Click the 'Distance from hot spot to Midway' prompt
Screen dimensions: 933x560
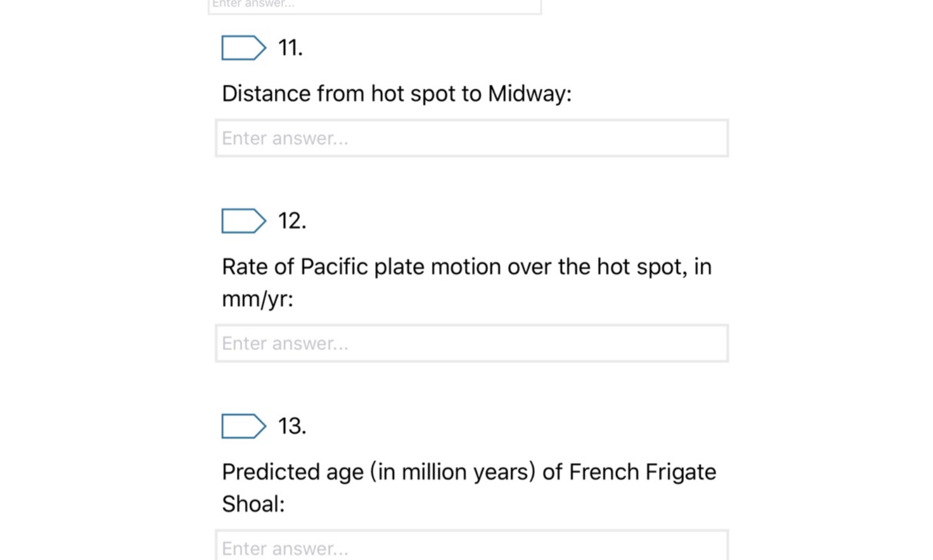[396, 93]
